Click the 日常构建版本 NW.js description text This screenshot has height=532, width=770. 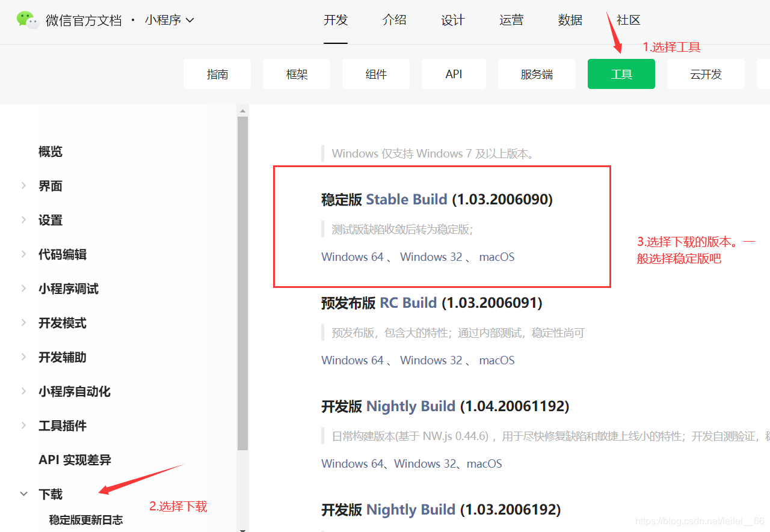point(550,436)
